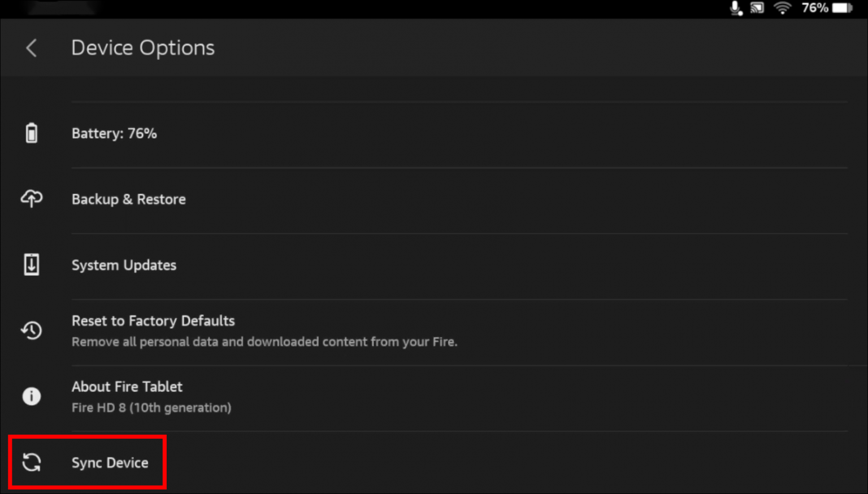
Task: Tap the info icon next to About Fire Tablet
Action: coord(31,396)
